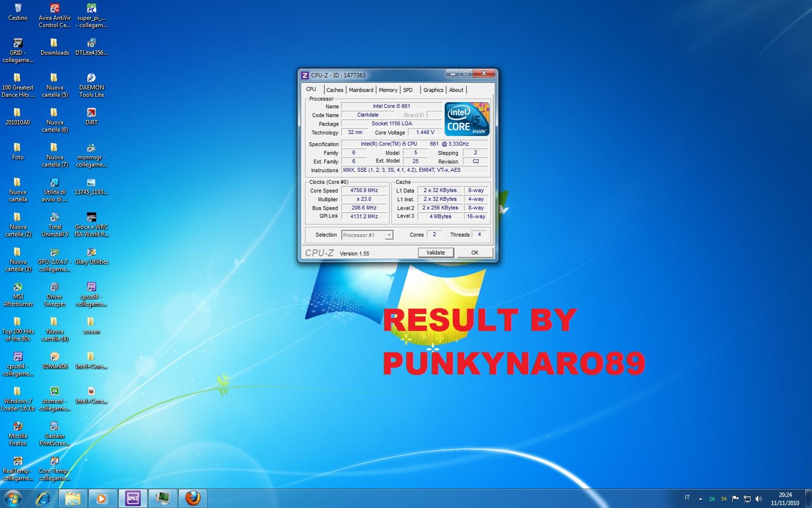Viewport: 812px width, 508px height.
Task: Select the utorrent shortcut icon
Action: 55,399
